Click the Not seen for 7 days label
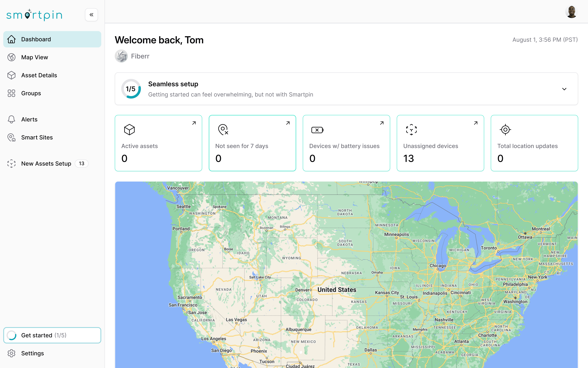The width and height of the screenshot is (588, 368). (x=242, y=146)
